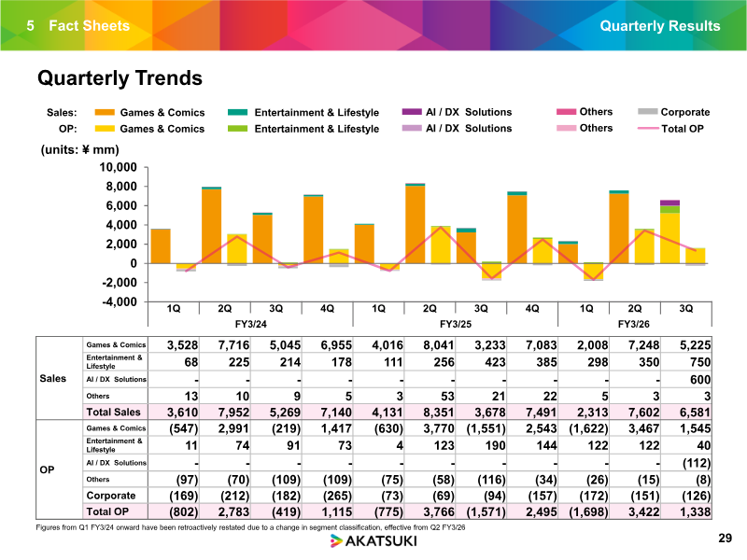Click the FY3/26 3Q Total Sales value 6,581

[695, 413]
